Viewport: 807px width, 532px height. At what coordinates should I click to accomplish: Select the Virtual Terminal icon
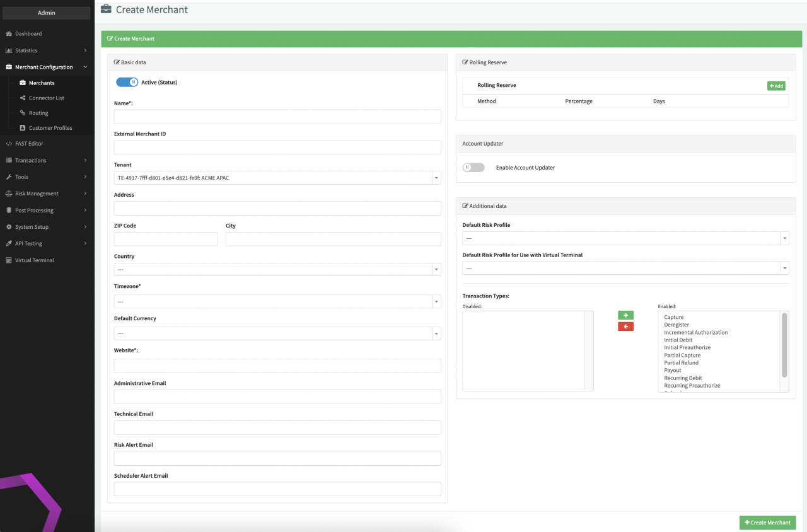coord(8,260)
